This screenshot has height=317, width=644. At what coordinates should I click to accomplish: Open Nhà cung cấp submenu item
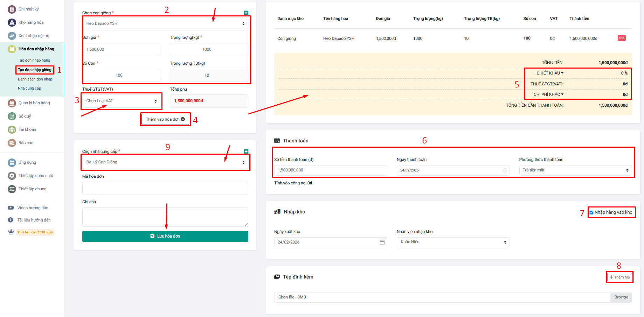pos(29,88)
